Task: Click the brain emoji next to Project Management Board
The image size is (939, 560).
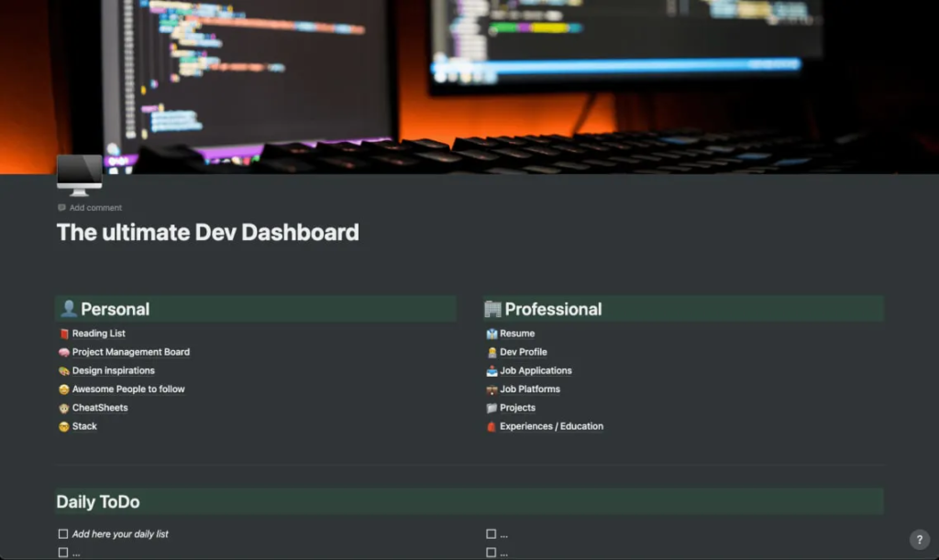Action: (62, 352)
